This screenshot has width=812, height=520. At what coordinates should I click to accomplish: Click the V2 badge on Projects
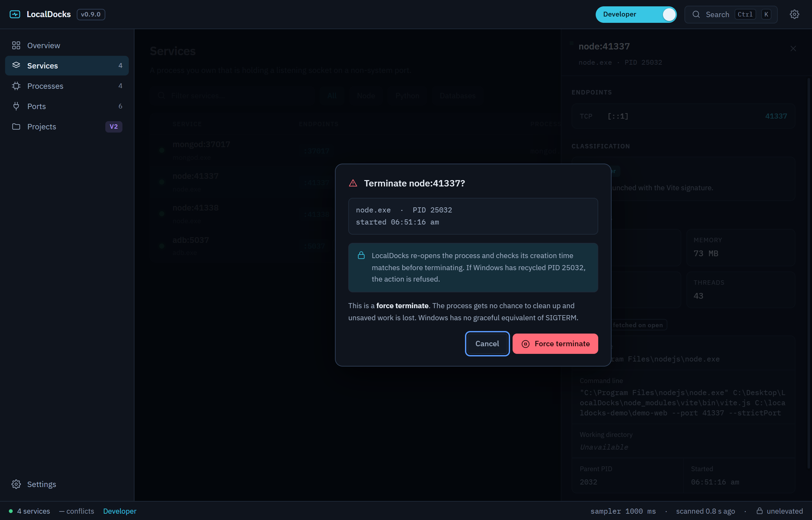[x=114, y=126]
